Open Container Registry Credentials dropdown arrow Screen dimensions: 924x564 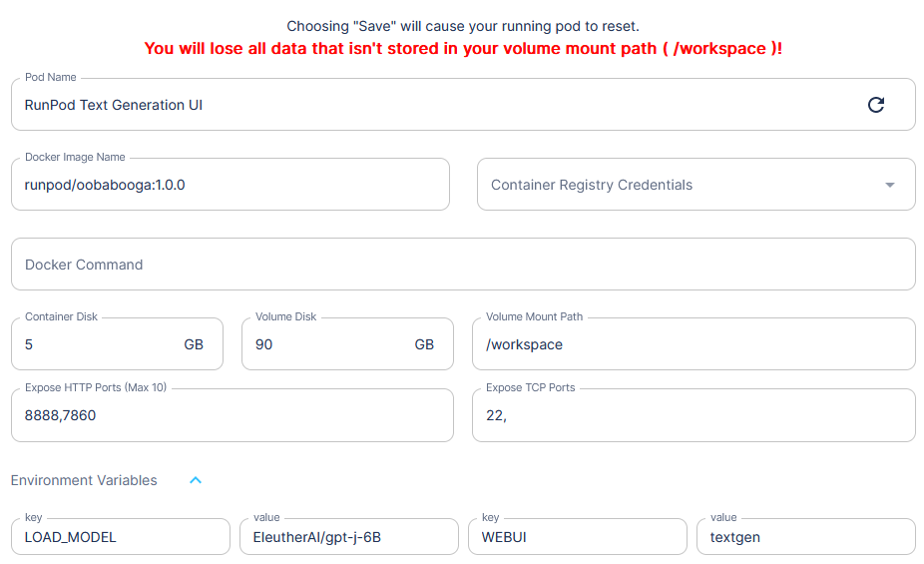(890, 185)
